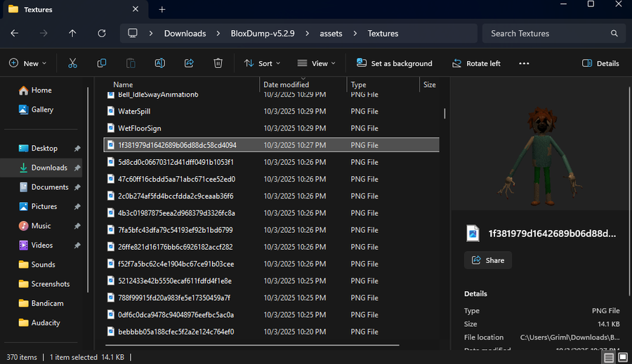Open a new tab with plus button
This screenshot has width=632, height=364.
tap(162, 10)
